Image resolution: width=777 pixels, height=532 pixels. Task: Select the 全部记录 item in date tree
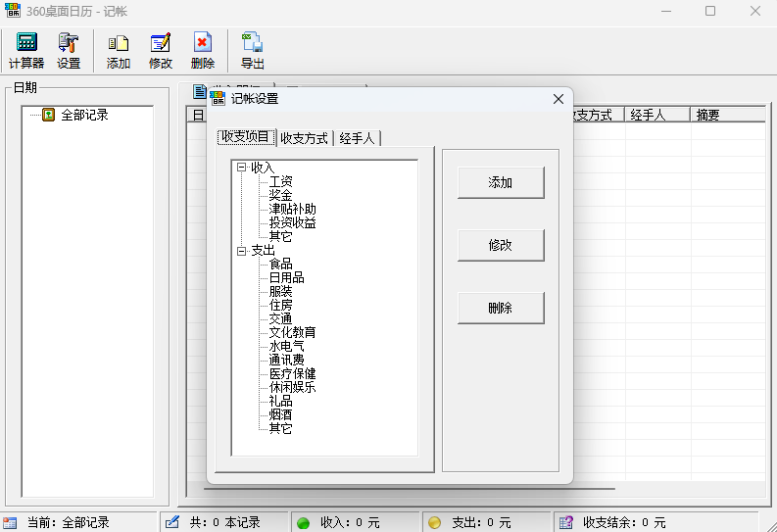click(84, 115)
